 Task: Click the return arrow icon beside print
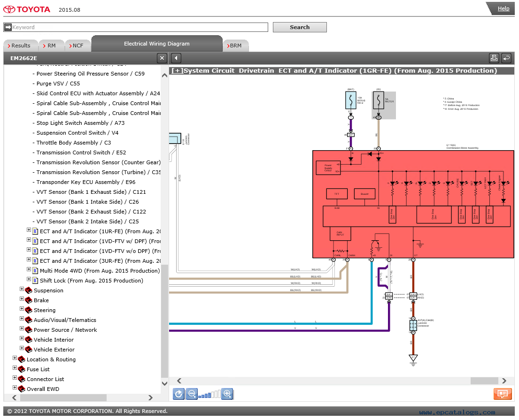click(x=506, y=58)
